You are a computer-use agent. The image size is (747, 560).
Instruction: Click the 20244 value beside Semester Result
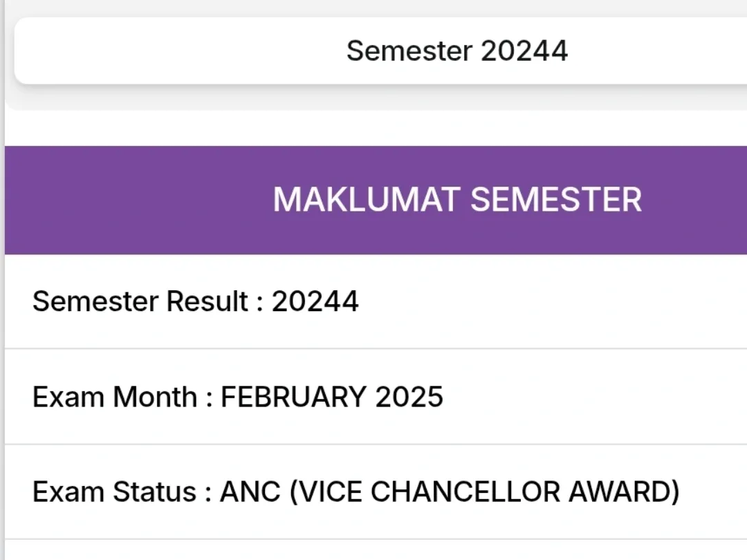click(x=315, y=302)
